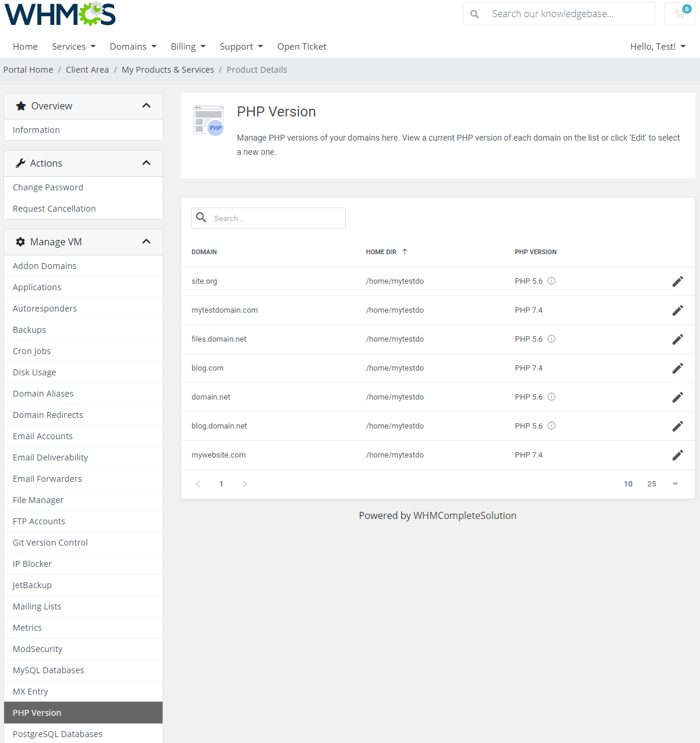The image size is (700, 743).
Task: Click the WHMCS logo
Action: [59, 14]
